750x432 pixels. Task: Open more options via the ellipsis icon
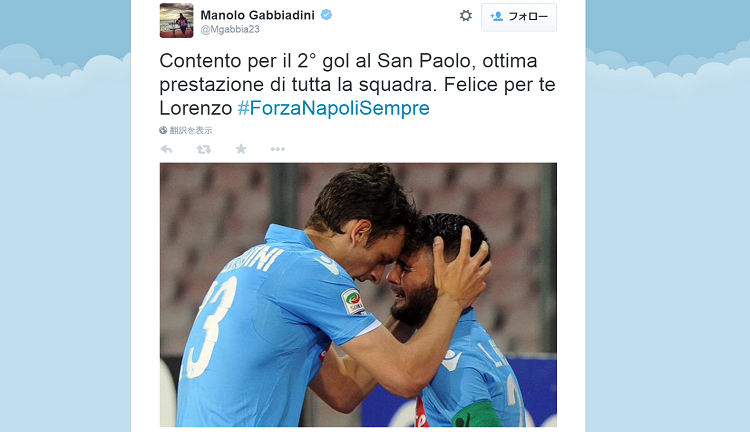(x=277, y=149)
